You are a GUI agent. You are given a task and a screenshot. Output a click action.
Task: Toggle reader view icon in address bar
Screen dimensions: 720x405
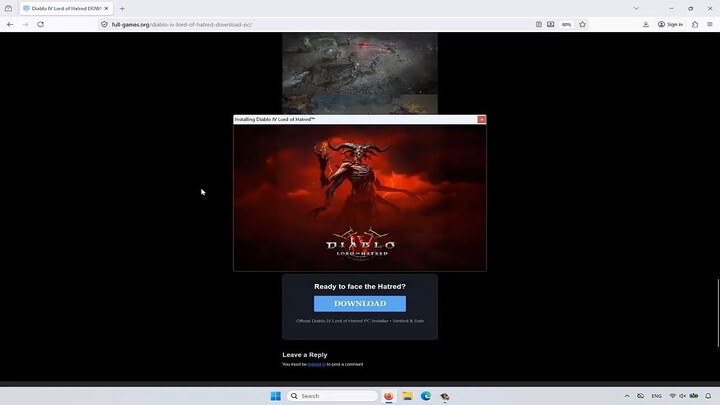click(x=539, y=24)
